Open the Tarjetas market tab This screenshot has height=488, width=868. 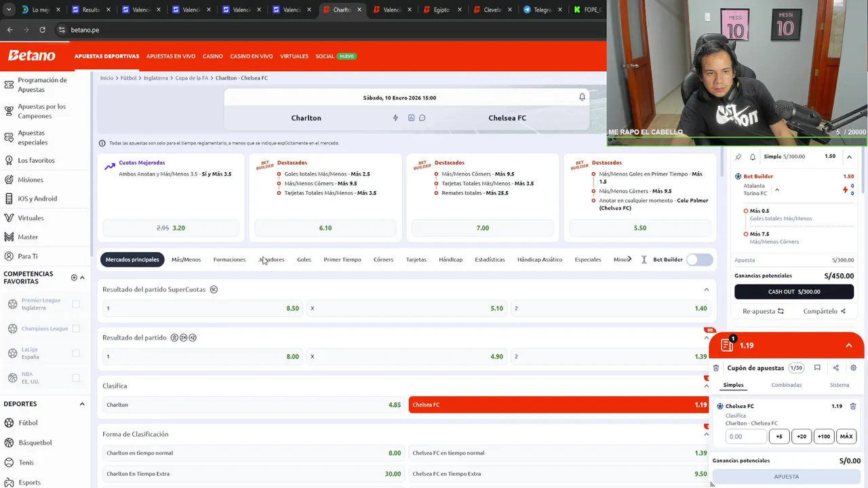pyautogui.click(x=416, y=260)
